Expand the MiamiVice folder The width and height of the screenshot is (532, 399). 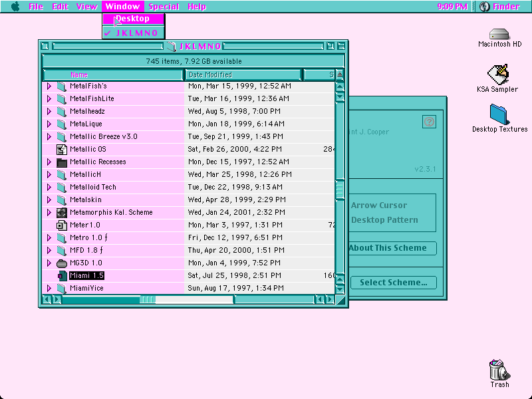click(49, 289)
